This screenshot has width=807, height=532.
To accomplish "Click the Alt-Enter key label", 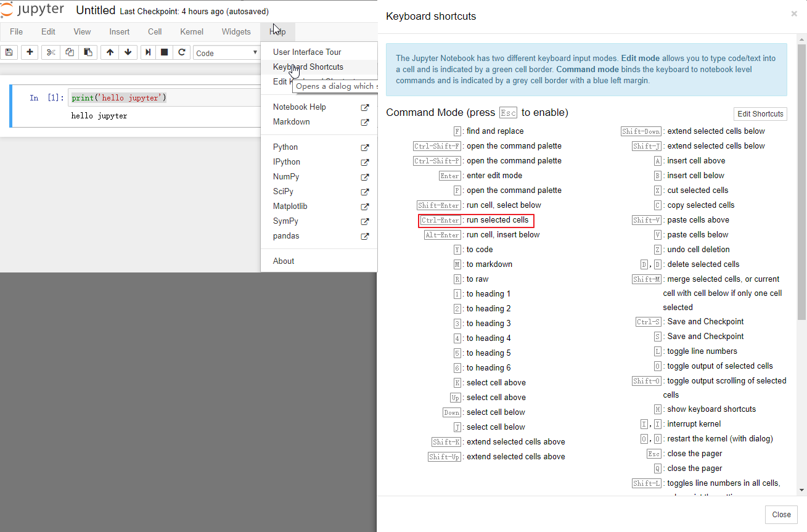I will 443,235.
